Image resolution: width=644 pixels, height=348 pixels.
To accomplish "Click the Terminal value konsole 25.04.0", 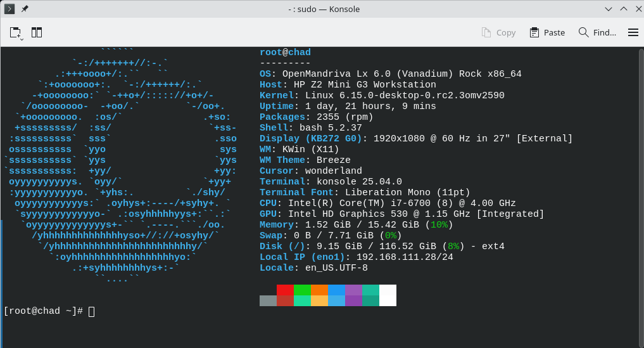I will [x=359, y=181].
